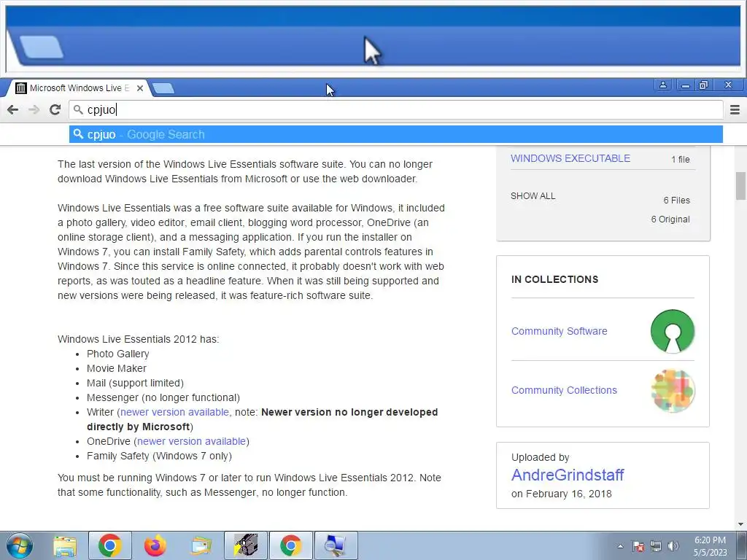
Task: Choose the 'cpjuo - Google Search' suggestion
Action: (396, 134)
